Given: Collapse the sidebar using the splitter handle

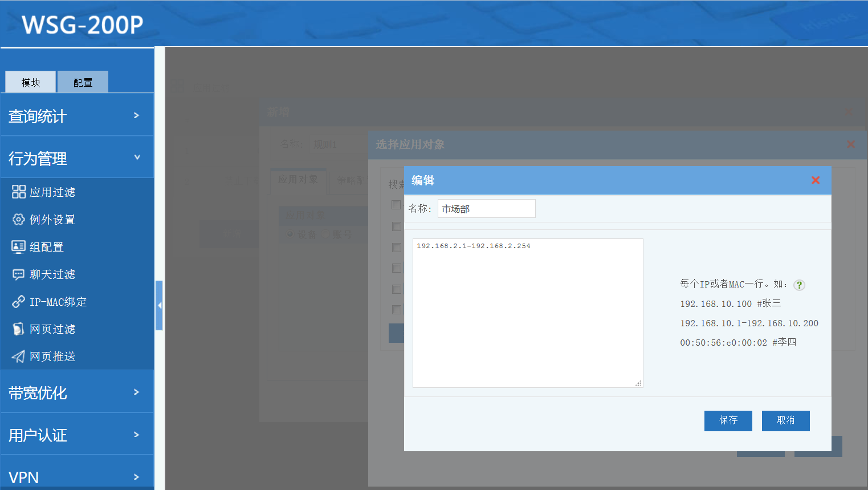Looking at the screenshot, I should (159, 305).
